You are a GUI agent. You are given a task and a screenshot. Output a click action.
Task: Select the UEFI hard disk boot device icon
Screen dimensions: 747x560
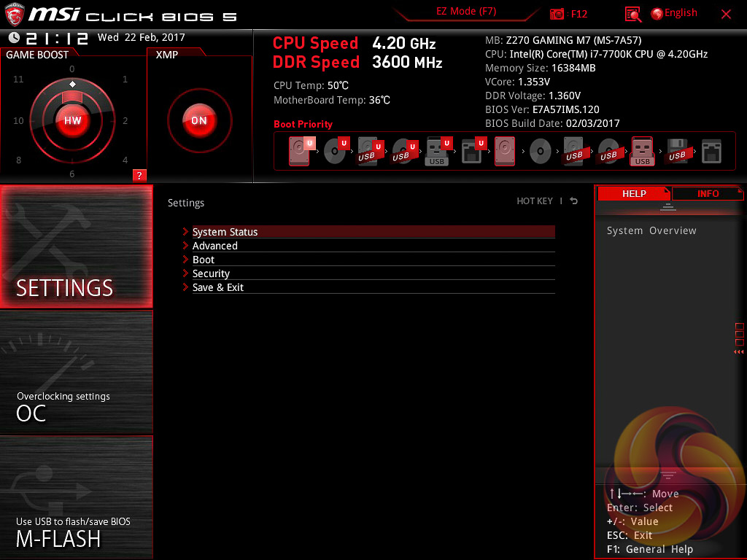(x=301, y=151)
